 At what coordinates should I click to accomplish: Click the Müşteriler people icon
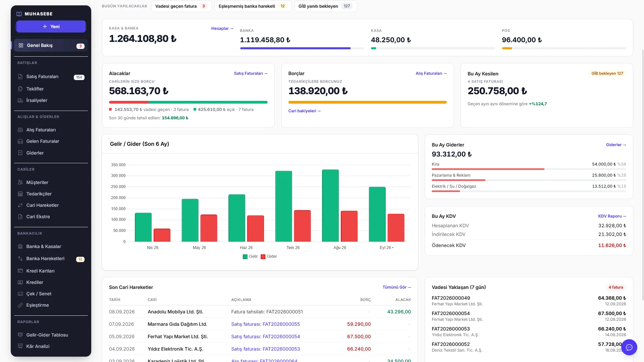point(20,182)
